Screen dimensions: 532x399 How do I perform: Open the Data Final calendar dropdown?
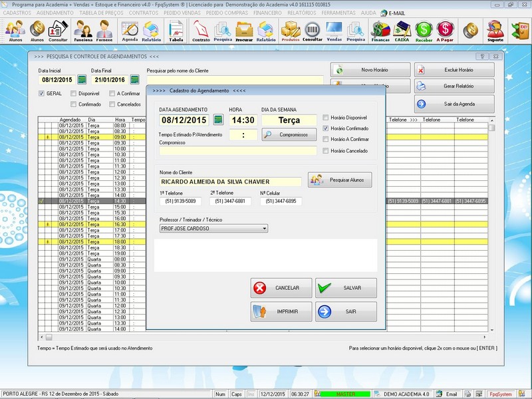[x=135, y=80]
